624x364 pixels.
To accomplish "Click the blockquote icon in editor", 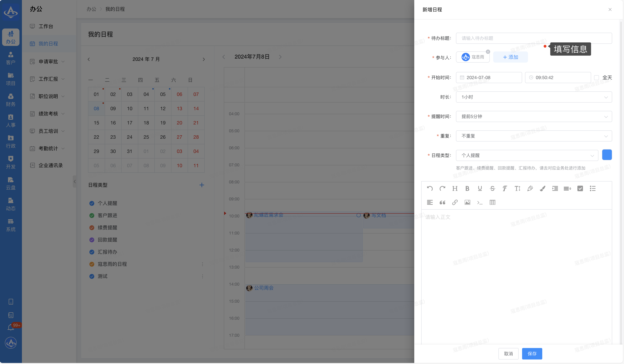I will tap(442, 202).
